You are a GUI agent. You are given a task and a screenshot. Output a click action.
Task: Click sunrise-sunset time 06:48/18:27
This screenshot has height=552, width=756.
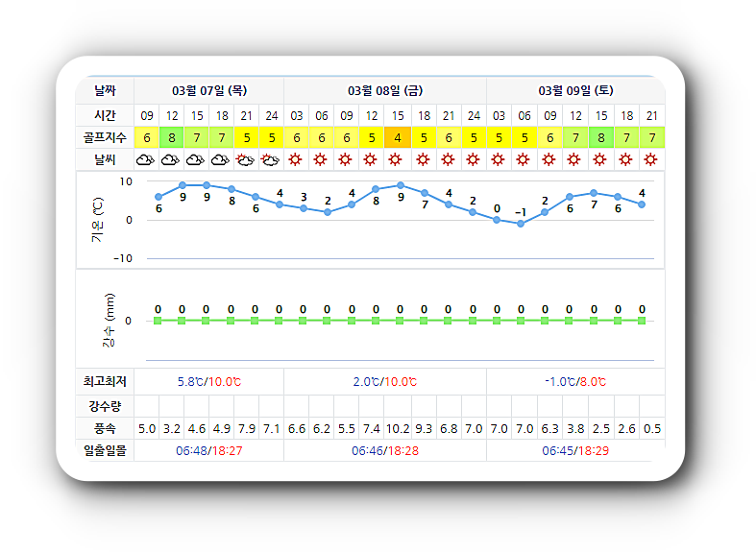(x=209, y=451)
